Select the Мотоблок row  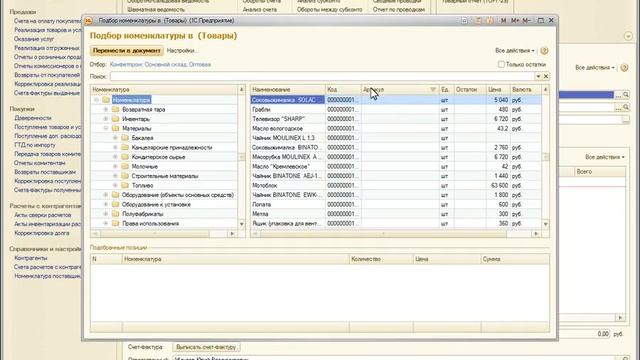(396, 185)
